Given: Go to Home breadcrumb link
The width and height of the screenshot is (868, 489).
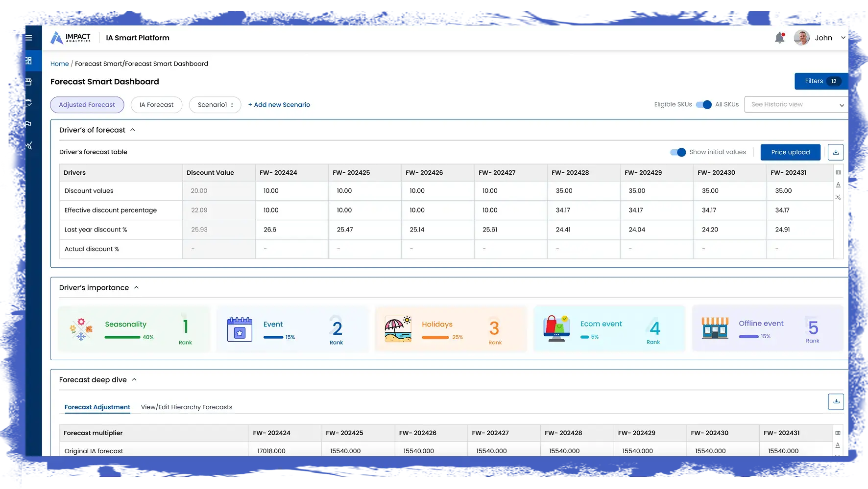Looking at the screenshot, I should point(60,64).
